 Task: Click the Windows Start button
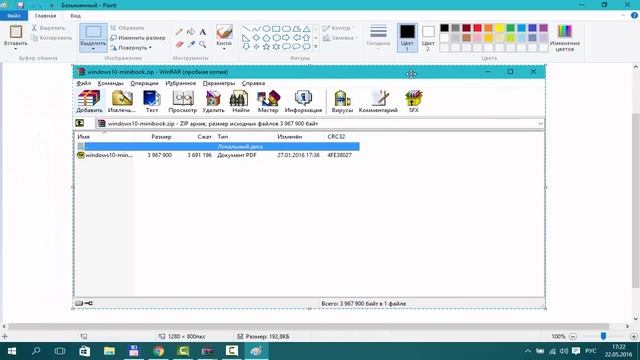pyautogui.click(x=12, y=351)
